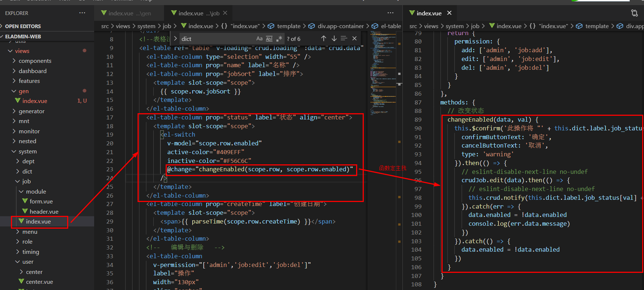
Task: Close the find widget
Action: pos(354,38)
